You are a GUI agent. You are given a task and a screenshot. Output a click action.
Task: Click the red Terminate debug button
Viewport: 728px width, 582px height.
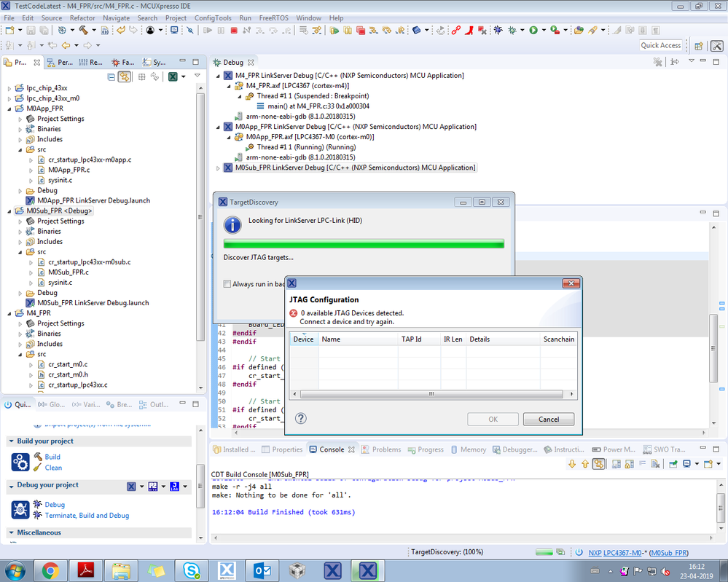point(234,30)
